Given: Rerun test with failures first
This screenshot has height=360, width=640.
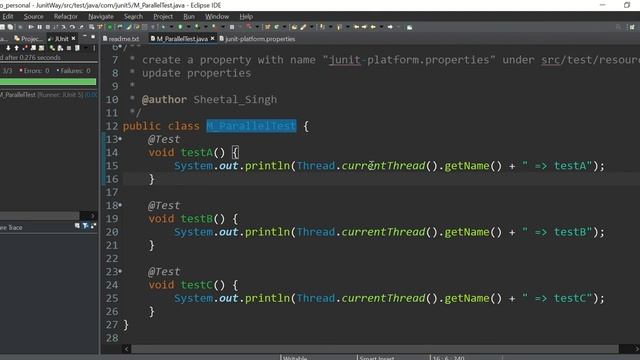Looking at the screenshot, I should [60, 48].
